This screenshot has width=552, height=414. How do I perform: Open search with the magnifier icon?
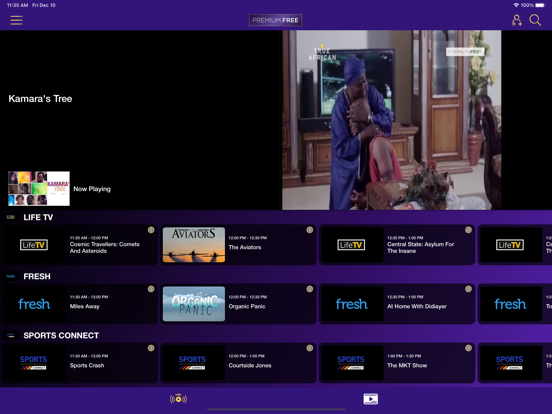click(535, 20)
